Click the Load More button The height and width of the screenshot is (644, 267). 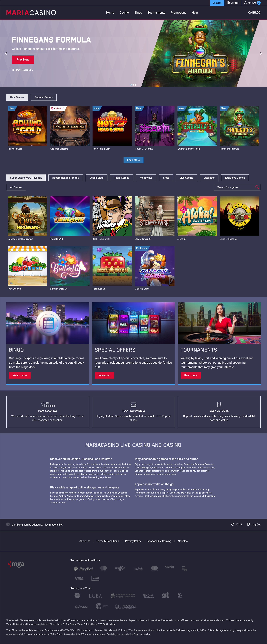133,160
